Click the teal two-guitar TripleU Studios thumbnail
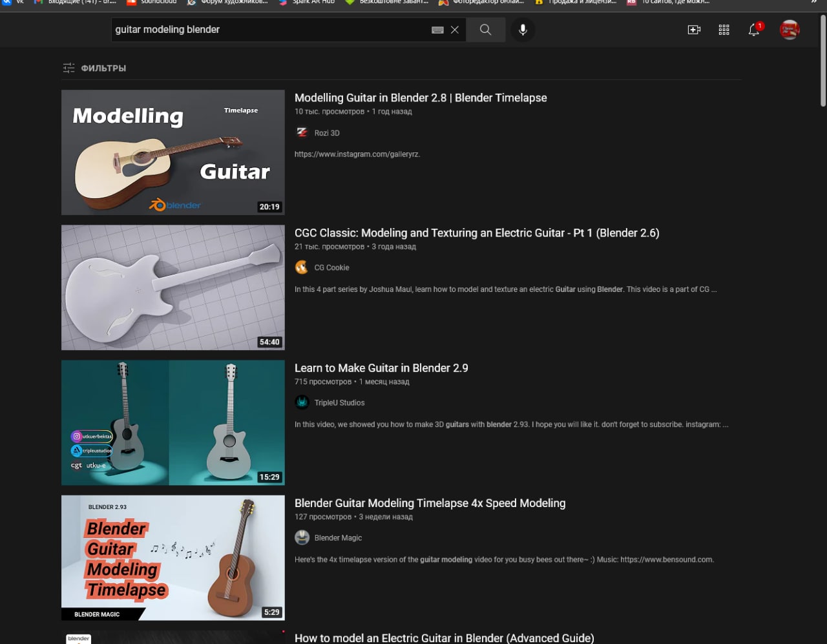Viewport: 827px width, 644px height. tap(173, 422)
